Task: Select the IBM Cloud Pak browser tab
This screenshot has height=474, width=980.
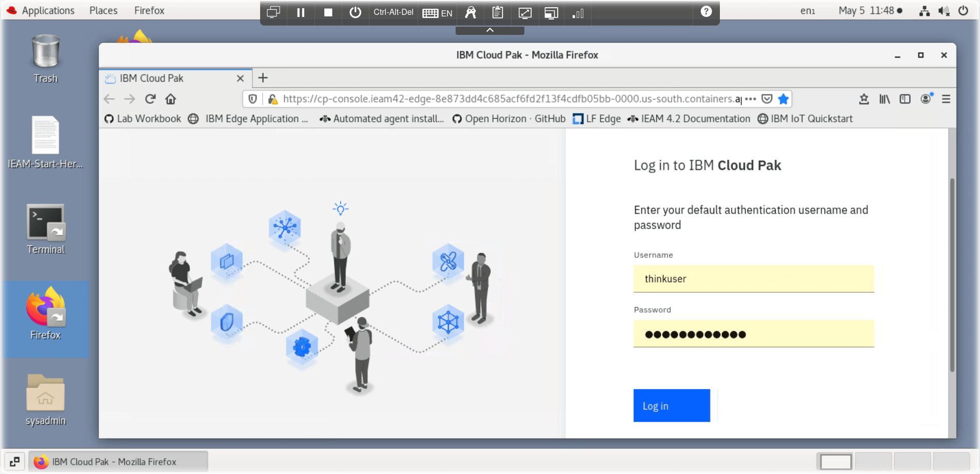Action: 174,78
